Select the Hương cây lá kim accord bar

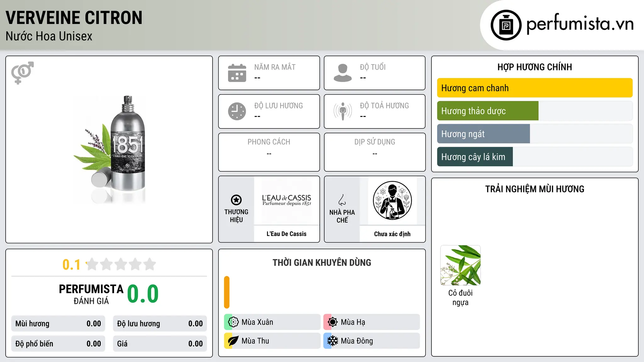coord(535,157)
